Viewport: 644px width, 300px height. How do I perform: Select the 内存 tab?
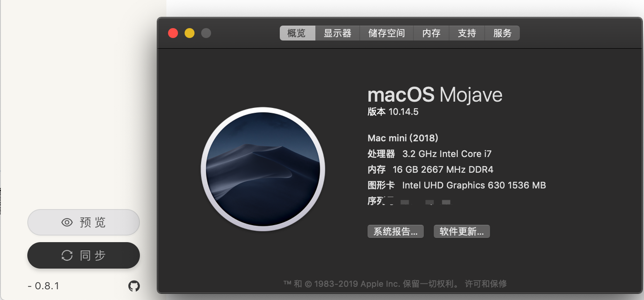(431, 33)
